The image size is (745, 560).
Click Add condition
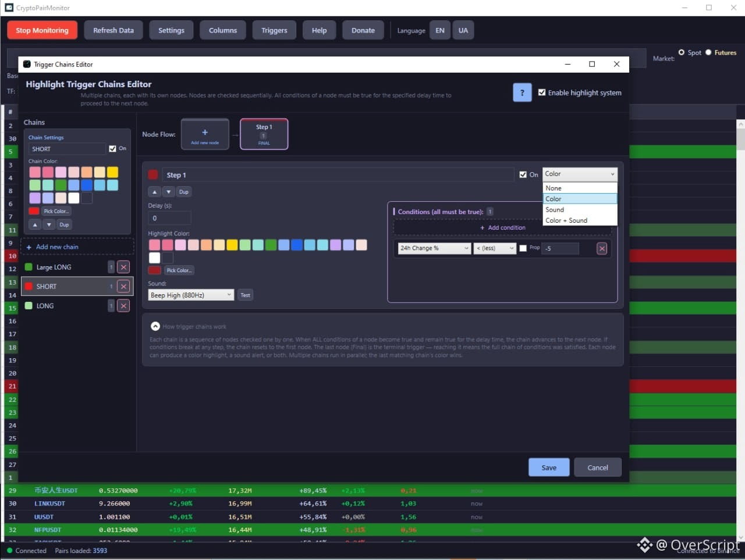(x=503, y=227)
